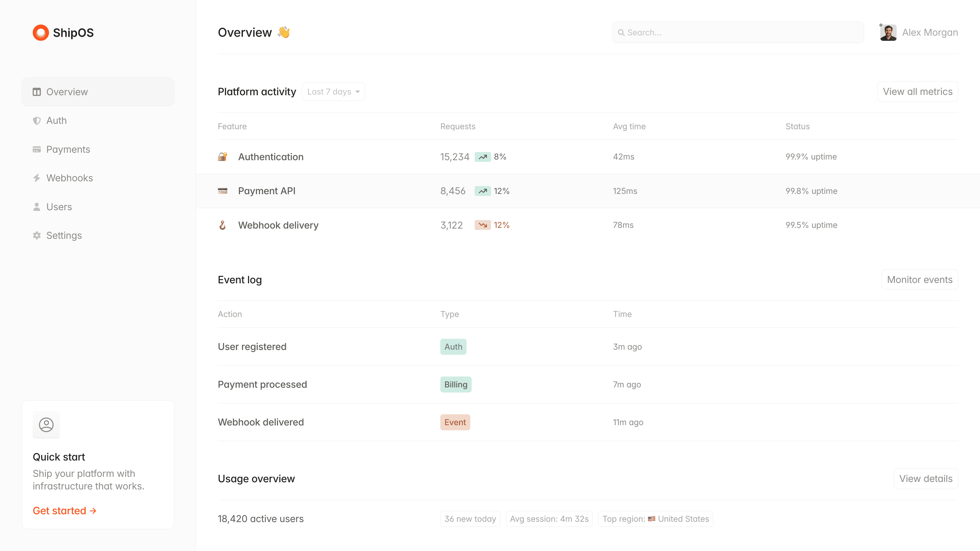The height and width of the screenshot is (551, 980).
Task: Open the Last 7 days dropdown
Action: click(x=333, y=91)
